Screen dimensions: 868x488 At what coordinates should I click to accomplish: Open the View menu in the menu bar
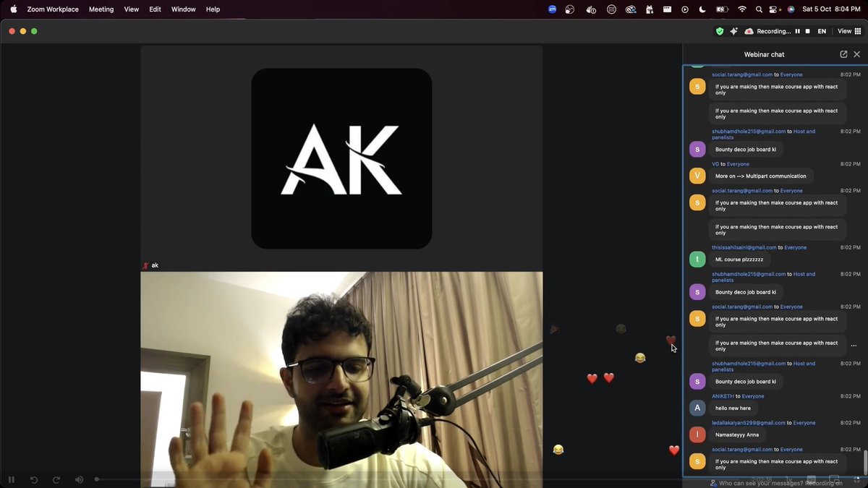(x=131, y=9)
